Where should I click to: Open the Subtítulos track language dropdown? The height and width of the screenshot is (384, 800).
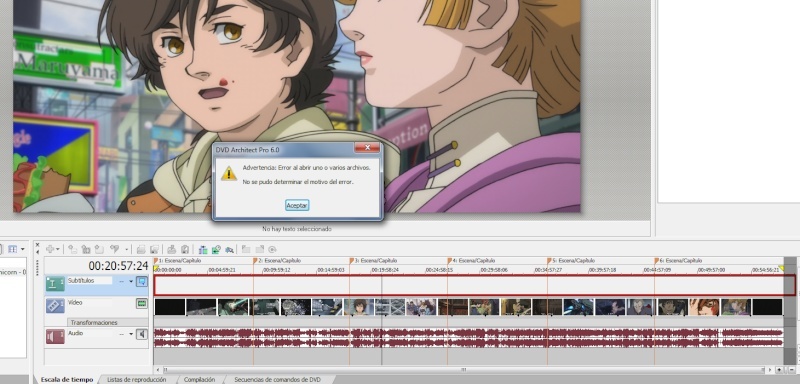pos(131,281)
